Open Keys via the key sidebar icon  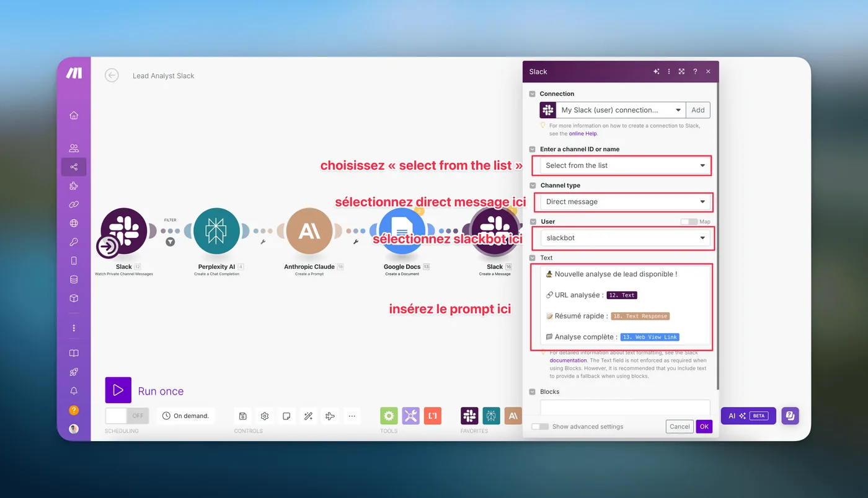tap(74, 242)
